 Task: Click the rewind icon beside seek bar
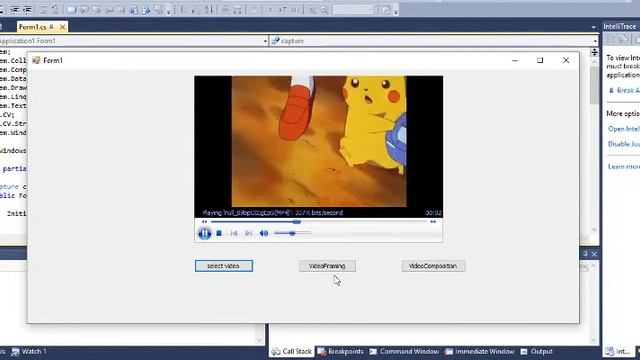coord(204,222)
